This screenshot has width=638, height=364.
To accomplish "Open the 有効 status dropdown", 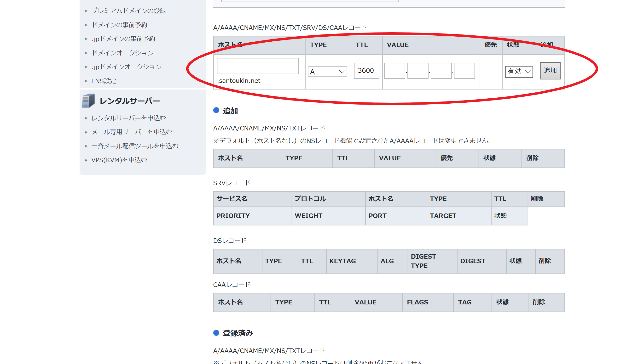I will point(519,72).
